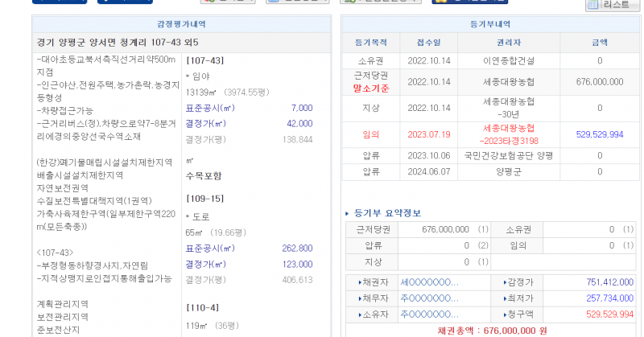Click the red 채권총액 total line
Image resolution: width=644 pixels, height=337 pixels.
pos(488,330)
